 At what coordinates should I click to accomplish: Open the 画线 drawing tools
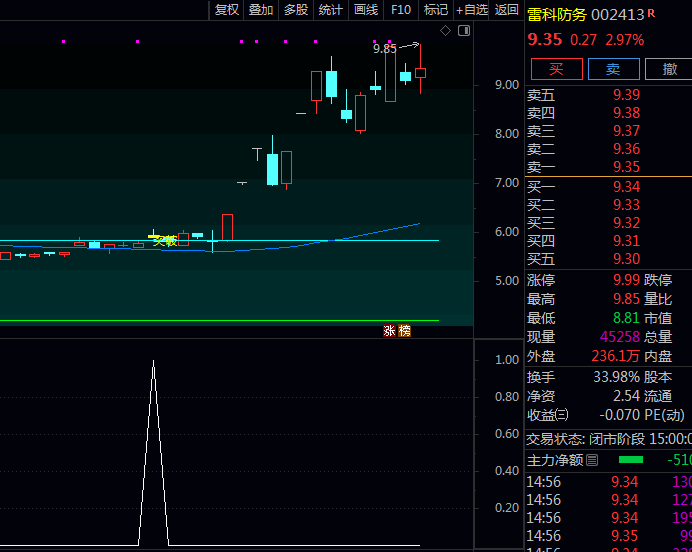pyautogui.click(x=366, y=10)
